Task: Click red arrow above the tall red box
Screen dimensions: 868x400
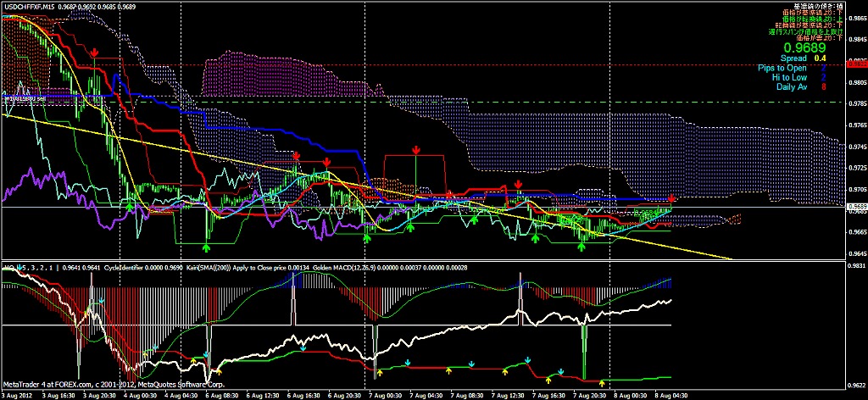Action: [416, 149]
